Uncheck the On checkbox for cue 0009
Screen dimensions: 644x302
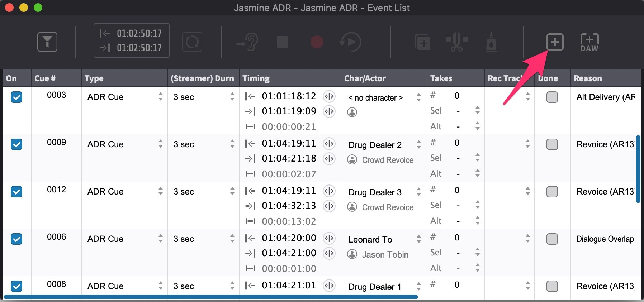coord(16,144)
